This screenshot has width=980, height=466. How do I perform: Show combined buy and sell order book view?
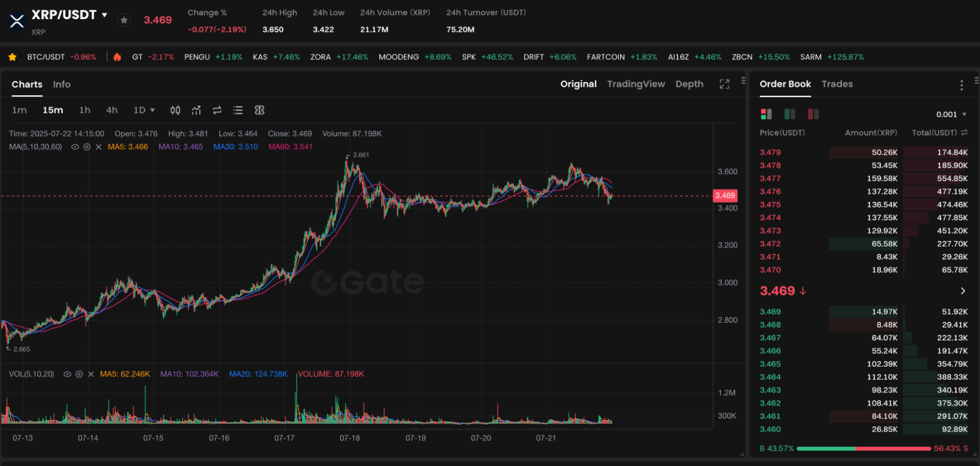[766, 114]
